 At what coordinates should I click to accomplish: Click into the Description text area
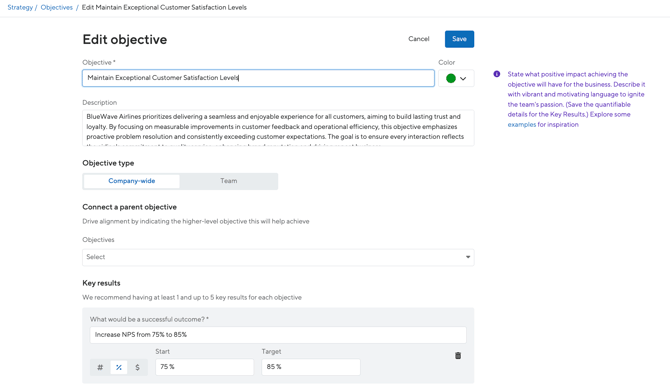pyautogui.click(x=278, y=128)
